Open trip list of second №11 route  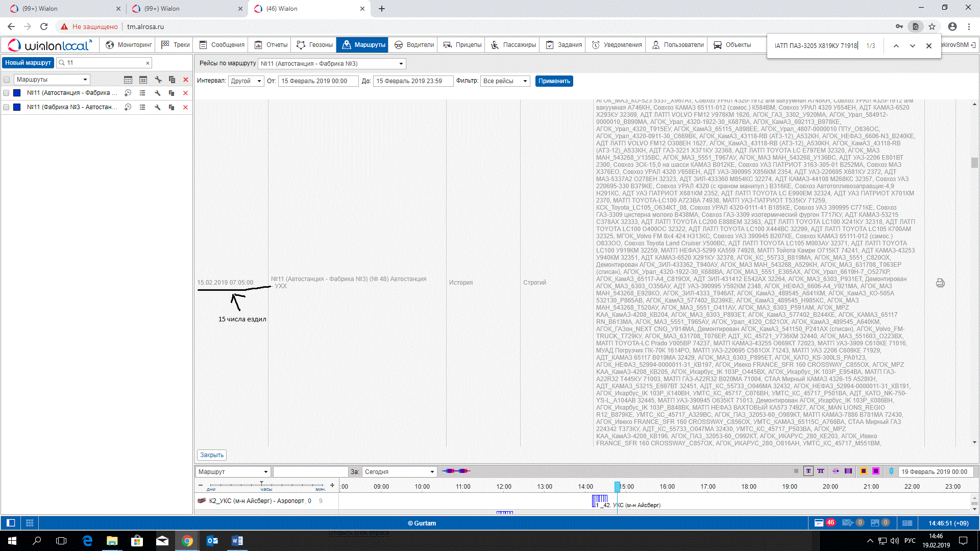pyautogui.click(x=142, y=107)
